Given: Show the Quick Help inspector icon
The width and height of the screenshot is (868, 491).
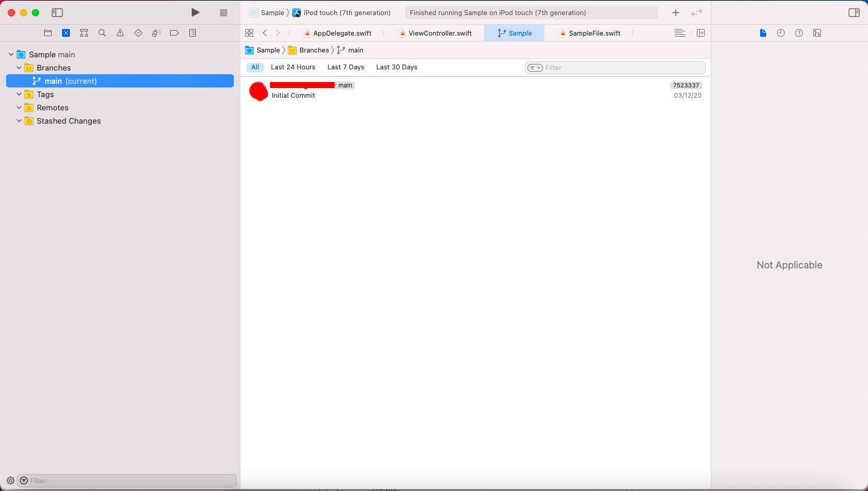Looking at the screenshot, I should (x=799, y=33).
